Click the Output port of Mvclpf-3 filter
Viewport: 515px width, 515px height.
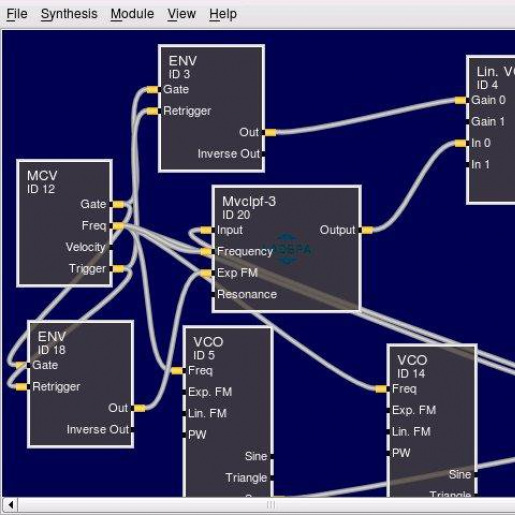[x=366, y=230]
